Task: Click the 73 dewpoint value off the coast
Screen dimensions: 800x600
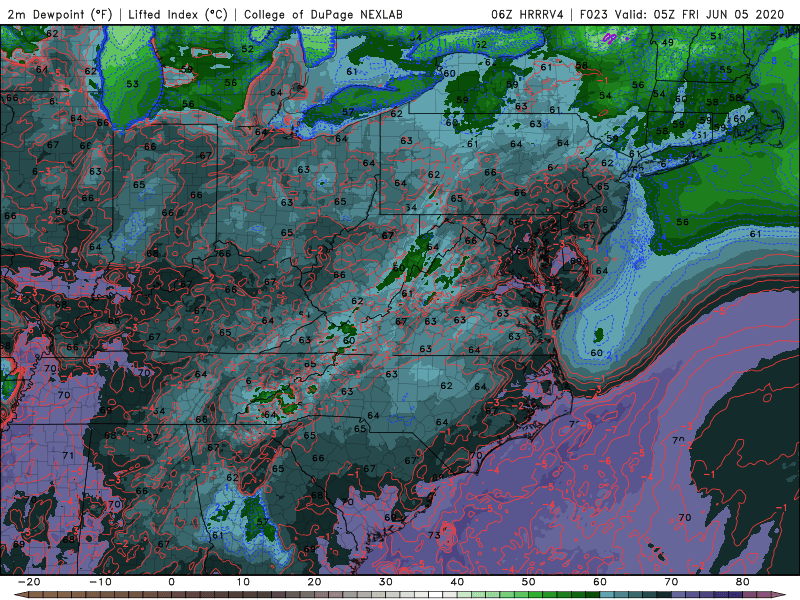Action: click(434, 535)
